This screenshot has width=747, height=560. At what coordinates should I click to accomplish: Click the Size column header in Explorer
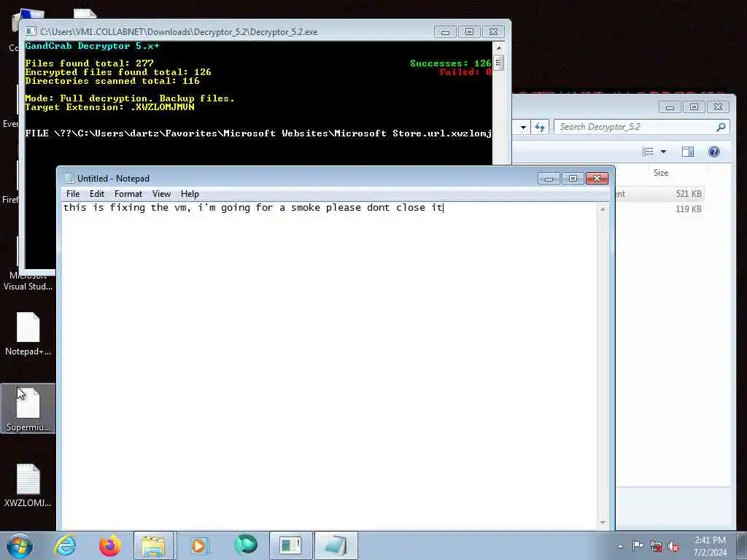click(661, 172)
